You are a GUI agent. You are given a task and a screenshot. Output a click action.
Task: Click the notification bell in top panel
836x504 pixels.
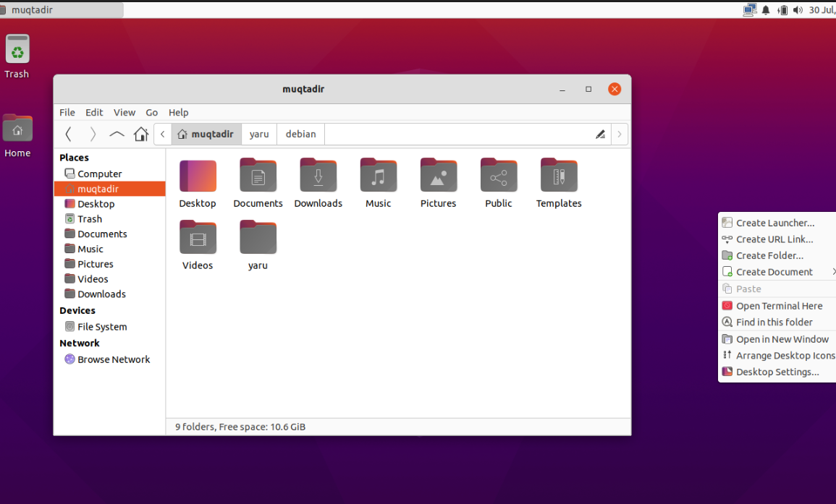[x=766, y=10]
